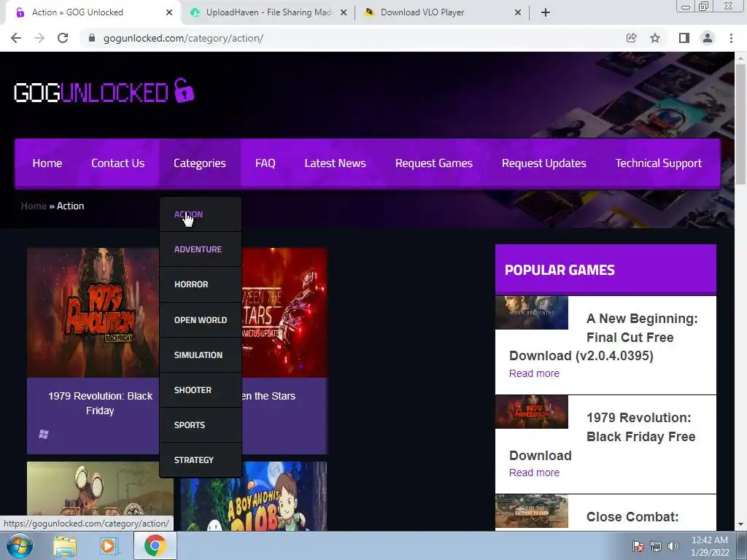Screen dimensions: 747x560
Task: Click the 1979 Revolution: Black Friday title
Action: click(100, 403)
